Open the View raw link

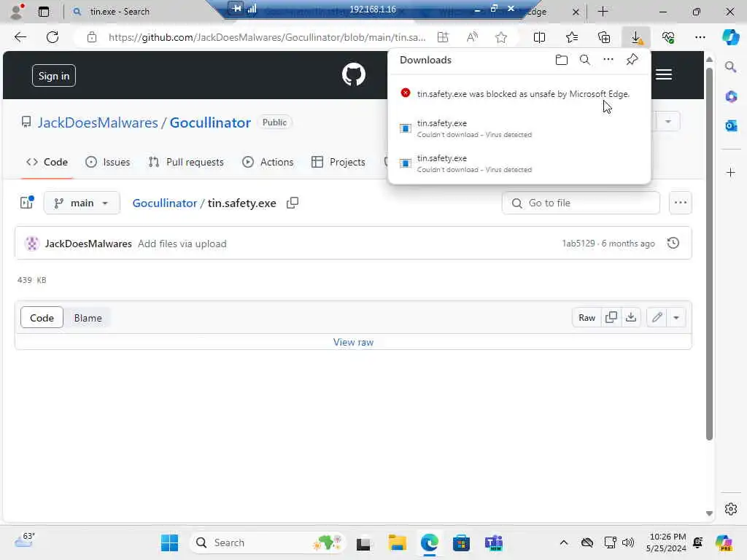tap(354, 343)
